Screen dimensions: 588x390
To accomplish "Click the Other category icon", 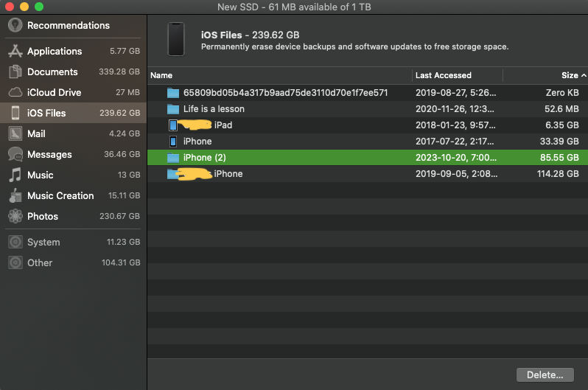I will 15,262.
